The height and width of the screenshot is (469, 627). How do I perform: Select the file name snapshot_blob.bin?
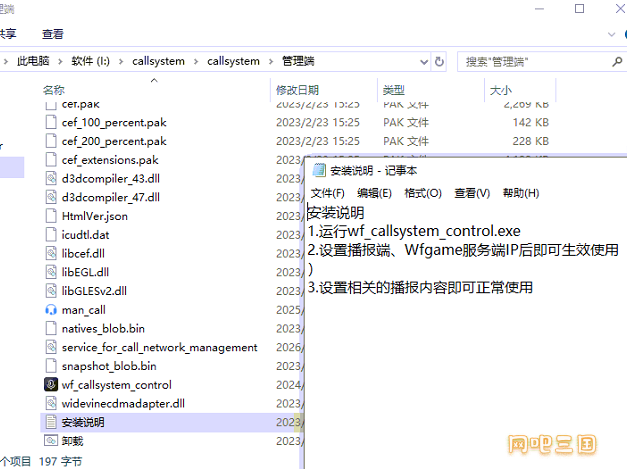[x=109, y=366]
